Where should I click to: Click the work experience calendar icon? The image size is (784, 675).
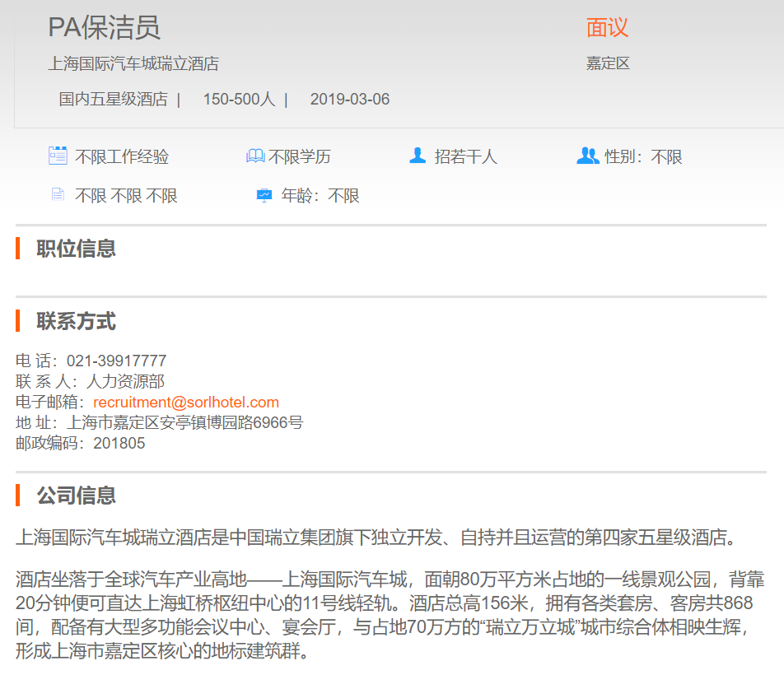click(x=58, y=156)
